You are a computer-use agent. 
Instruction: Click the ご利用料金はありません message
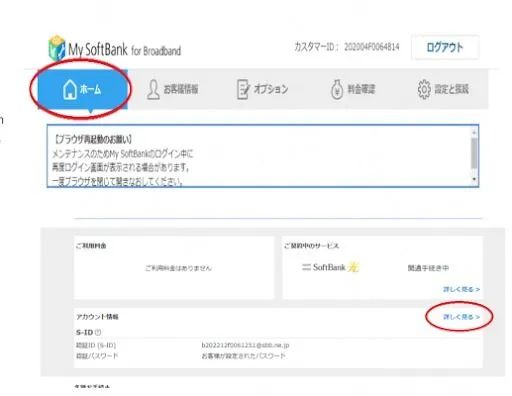tap(178, 268)
